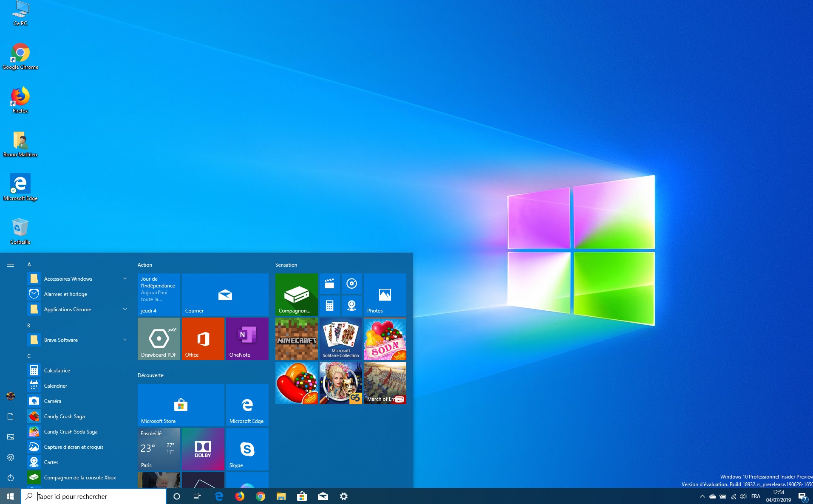Open Google Chrome desktop shortcut
This screenshot has width=813, height=504.
tap(20, 56)
